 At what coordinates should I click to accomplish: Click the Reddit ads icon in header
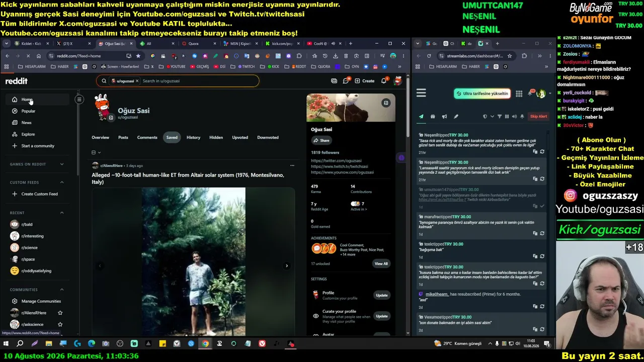coord(334,80)
